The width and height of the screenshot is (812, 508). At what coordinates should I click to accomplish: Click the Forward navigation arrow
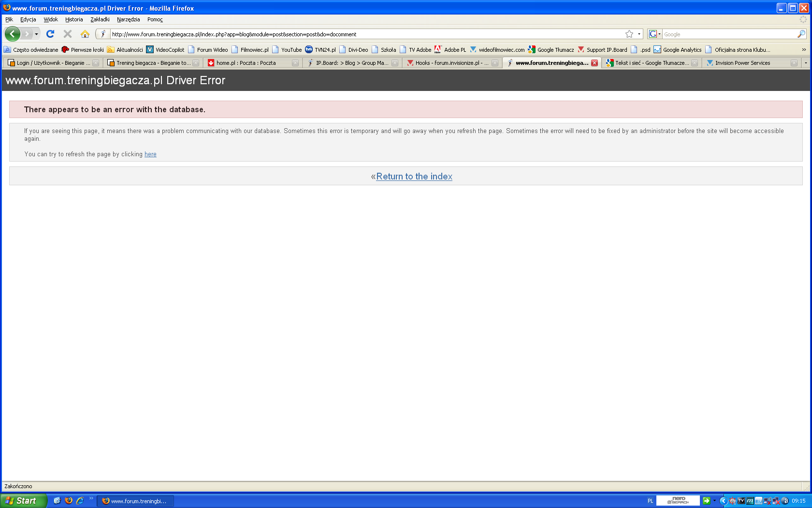click(x=27, y=34)
